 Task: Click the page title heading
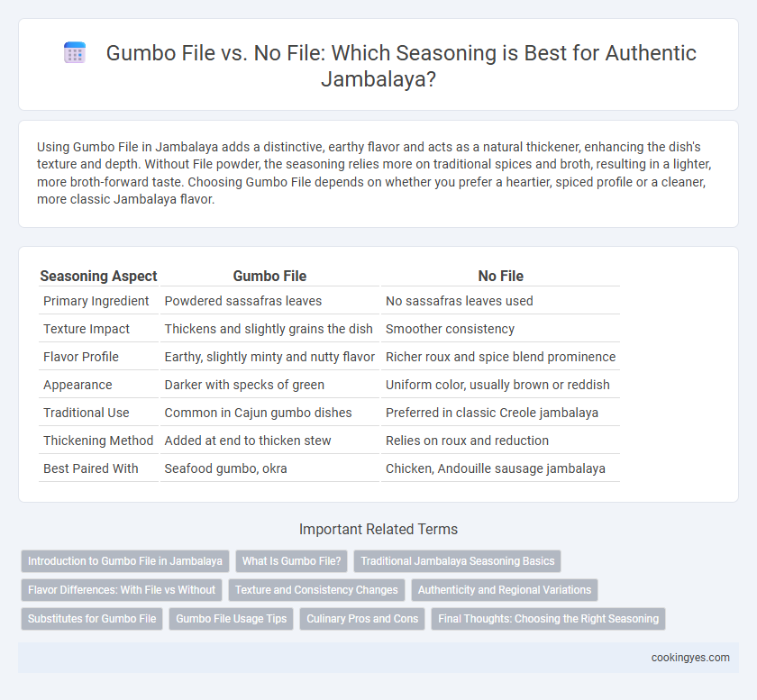point(401,65)
